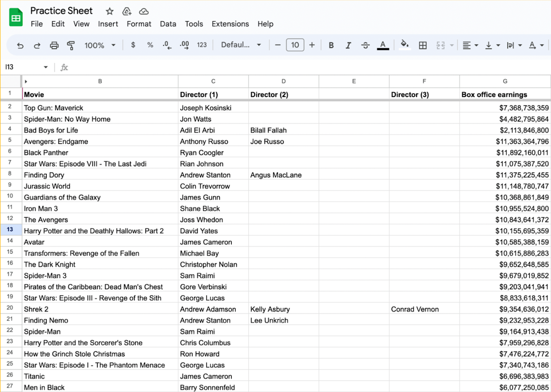This screenshot has width=551, height=392.
Task: Open the text color picker
Action: pyautogui.click(x=383, y=46)
